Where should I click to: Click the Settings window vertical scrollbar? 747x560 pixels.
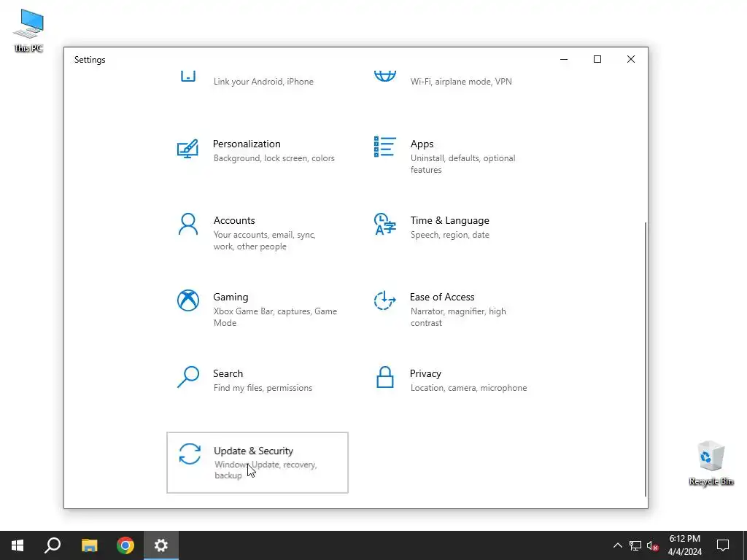point(646,358)
